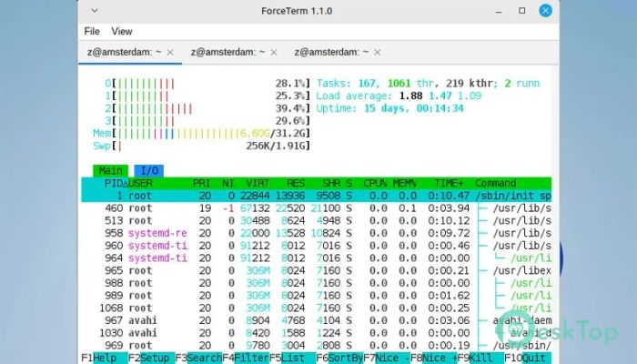The width and height of the screenshot is (637, 364).
Task: Sort by the CPU% column header
Action: [375, 183]
